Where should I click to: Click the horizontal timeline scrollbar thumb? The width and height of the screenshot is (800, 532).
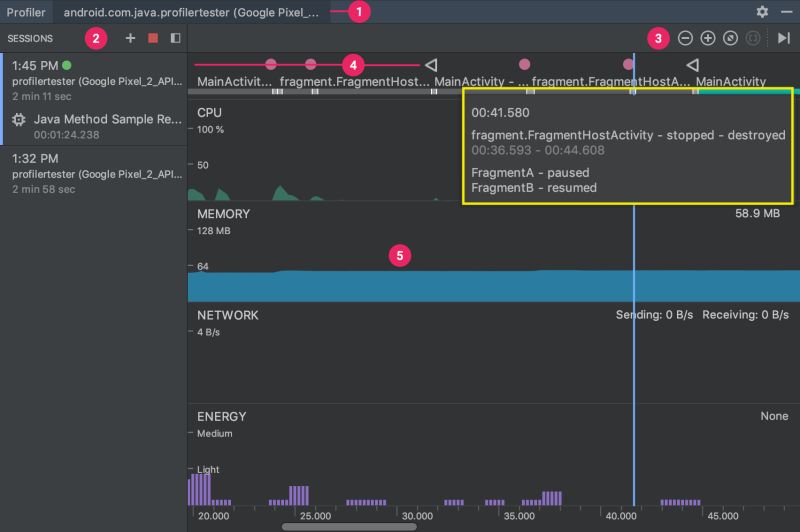(349, 526)
